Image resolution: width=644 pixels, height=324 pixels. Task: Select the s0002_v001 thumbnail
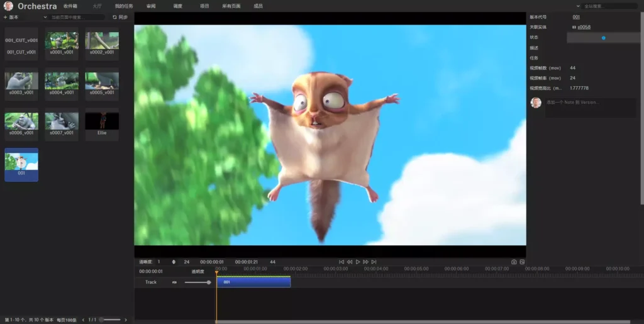102,43
